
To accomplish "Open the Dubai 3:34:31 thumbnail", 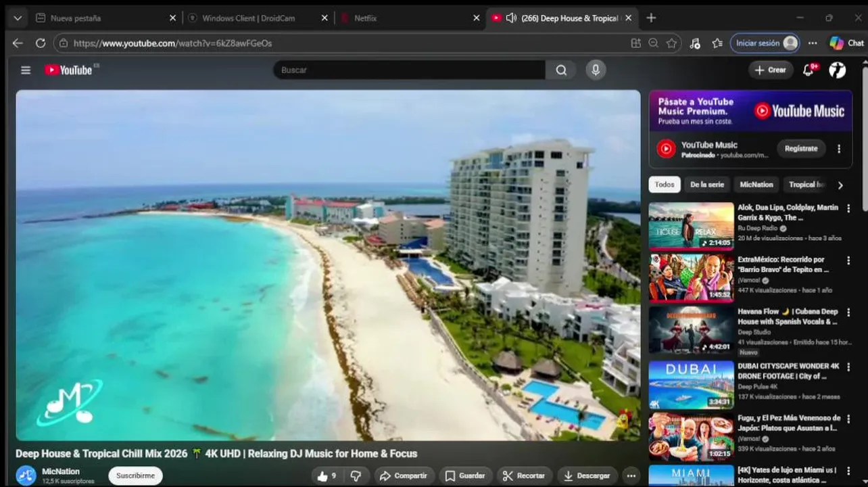I will [x=691, y=384].
